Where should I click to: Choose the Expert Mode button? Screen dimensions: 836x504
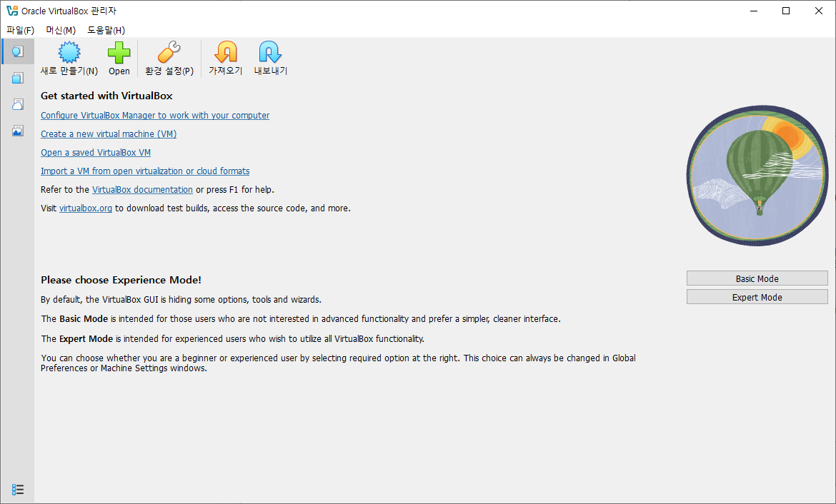point(757,297)
